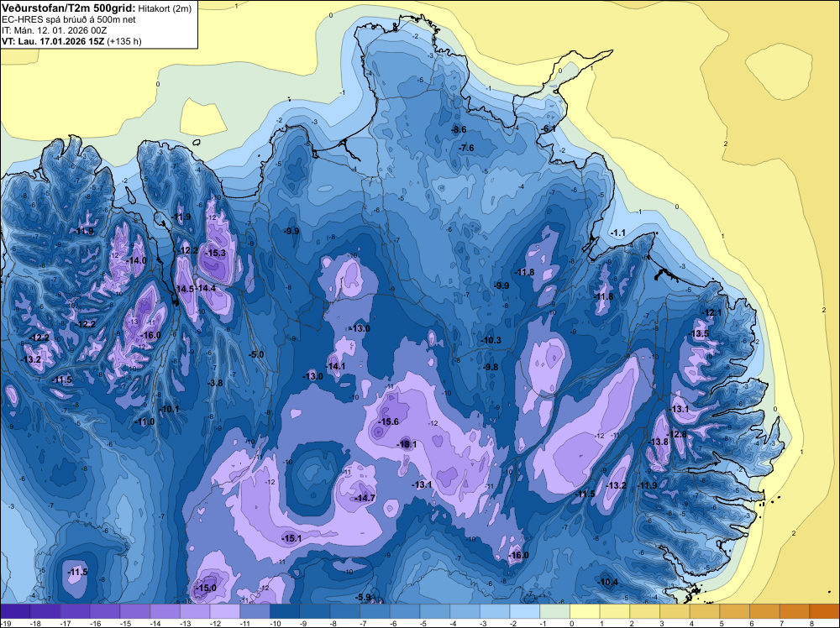Click the -14.7 temperature label

(365, 498)
